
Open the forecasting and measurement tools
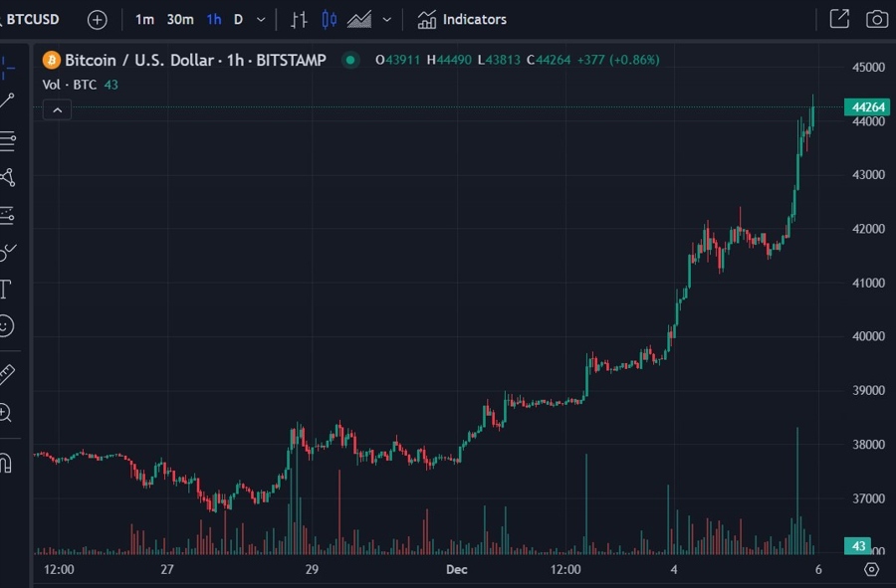[x=7, y=215]
